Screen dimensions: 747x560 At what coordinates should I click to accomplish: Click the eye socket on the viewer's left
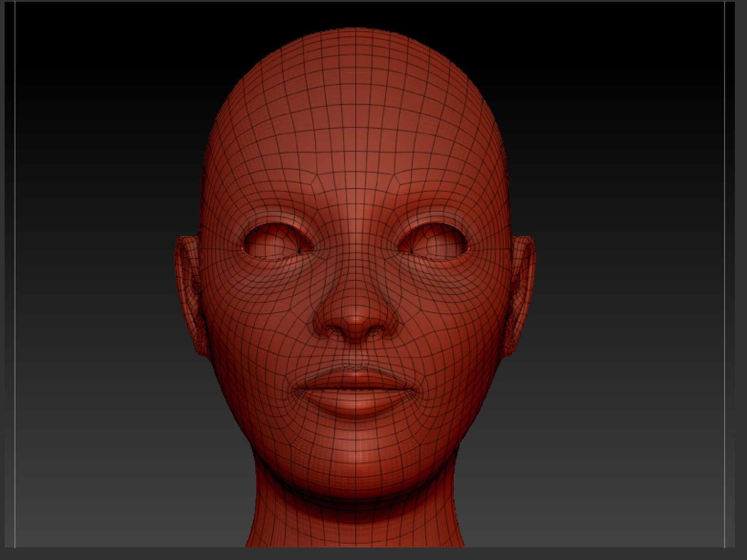coord(276,243)
